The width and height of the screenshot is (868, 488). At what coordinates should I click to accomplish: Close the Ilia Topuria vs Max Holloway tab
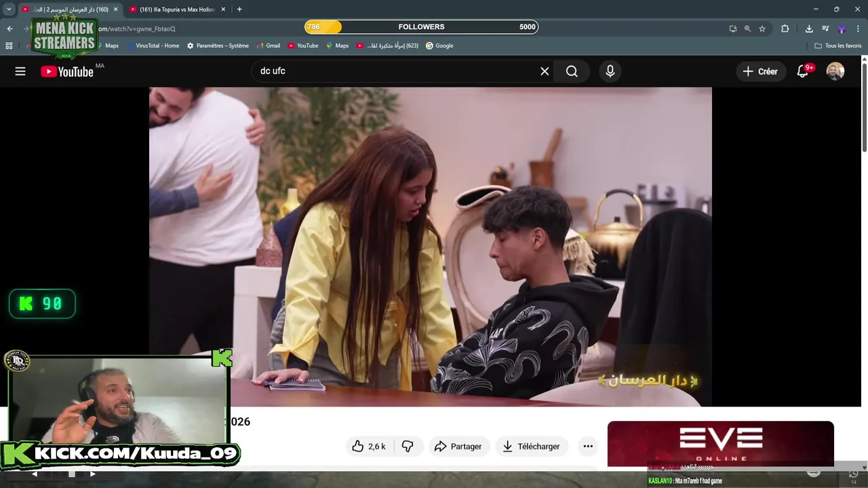click(x=223, y=9)
